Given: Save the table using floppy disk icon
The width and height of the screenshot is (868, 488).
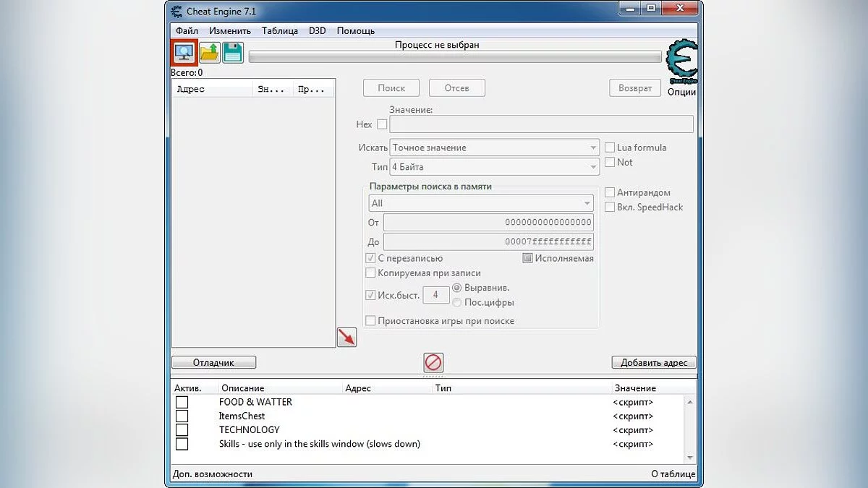Looking at the screenshot, I should pyautogui.click(x=232, y=52).
